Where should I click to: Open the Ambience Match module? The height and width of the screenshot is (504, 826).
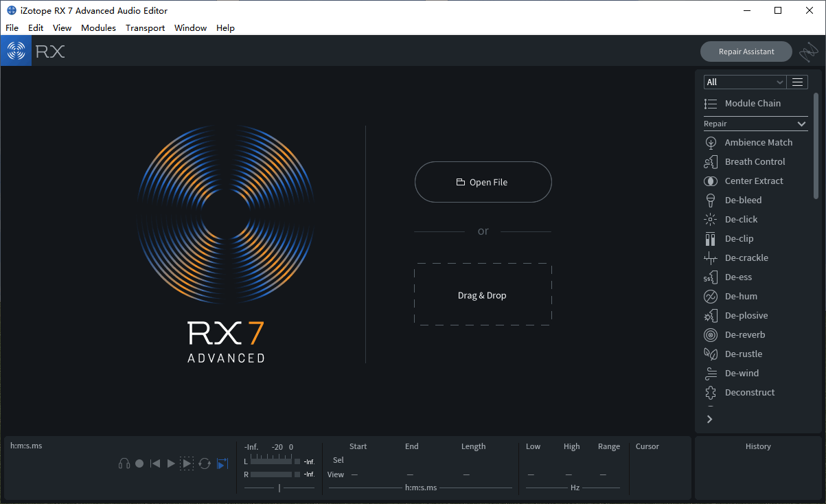[x=759, y=143]
